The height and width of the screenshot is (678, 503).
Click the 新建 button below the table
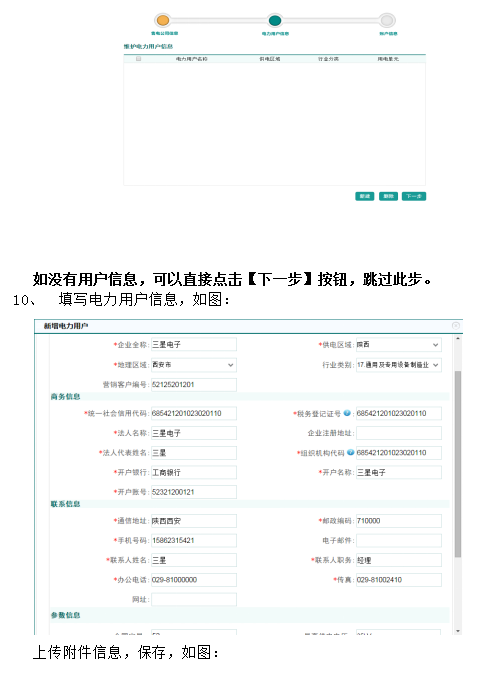tap(365, 196)
